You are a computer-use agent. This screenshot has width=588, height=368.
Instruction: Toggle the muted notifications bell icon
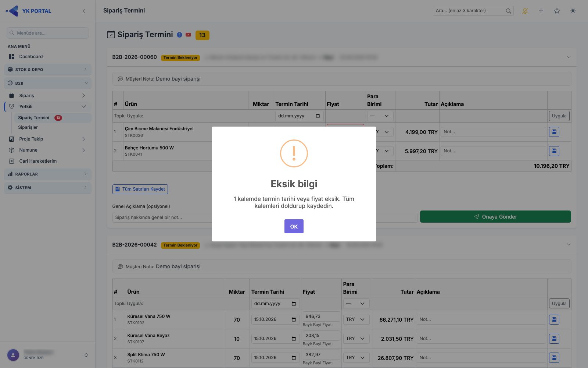[525, 11]
